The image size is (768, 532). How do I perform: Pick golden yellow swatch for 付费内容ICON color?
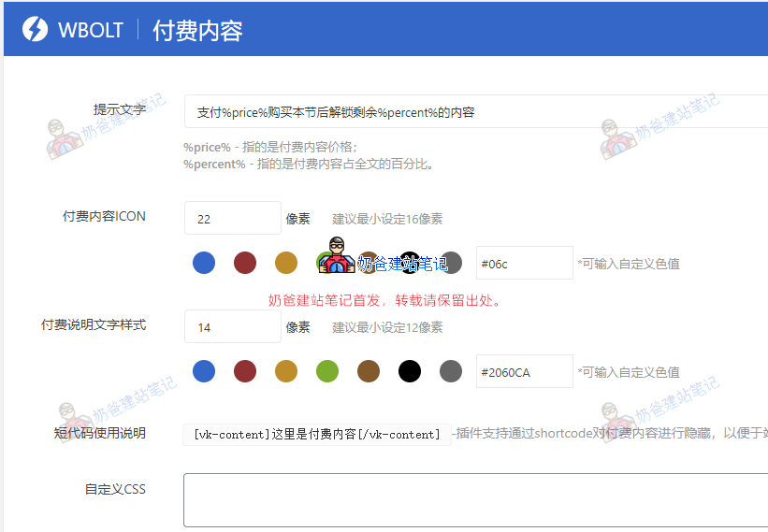coord(286,263)
